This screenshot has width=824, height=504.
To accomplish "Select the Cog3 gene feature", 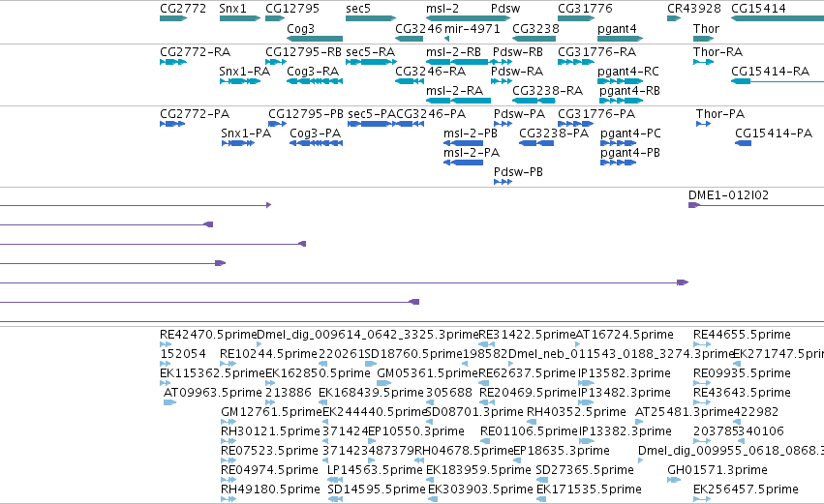I will pyautogui.click(x=315, y=39).
